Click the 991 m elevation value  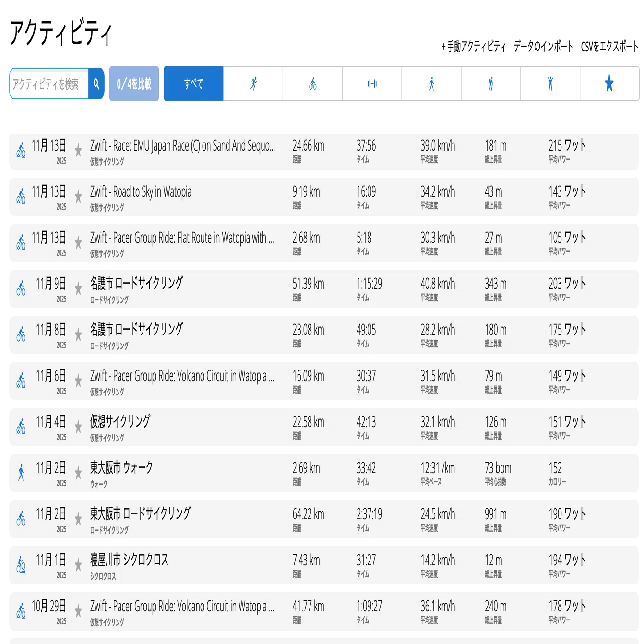[495, 514]
